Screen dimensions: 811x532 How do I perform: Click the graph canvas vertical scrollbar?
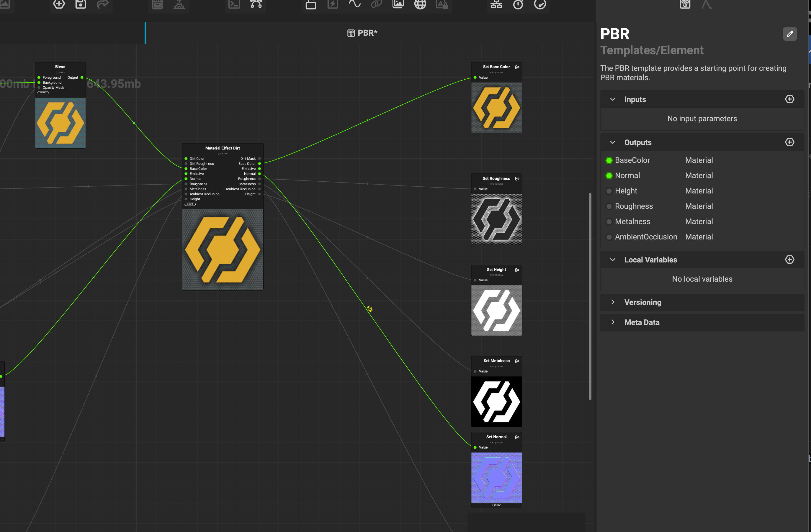(x=590, y=296)
